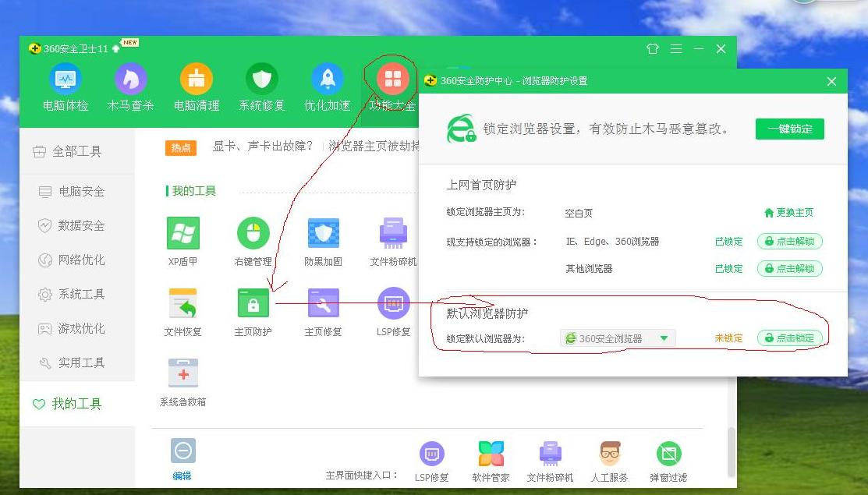Click 点击解锁 for 其他浏览器
Screen dimensions: 868x495
790,268
